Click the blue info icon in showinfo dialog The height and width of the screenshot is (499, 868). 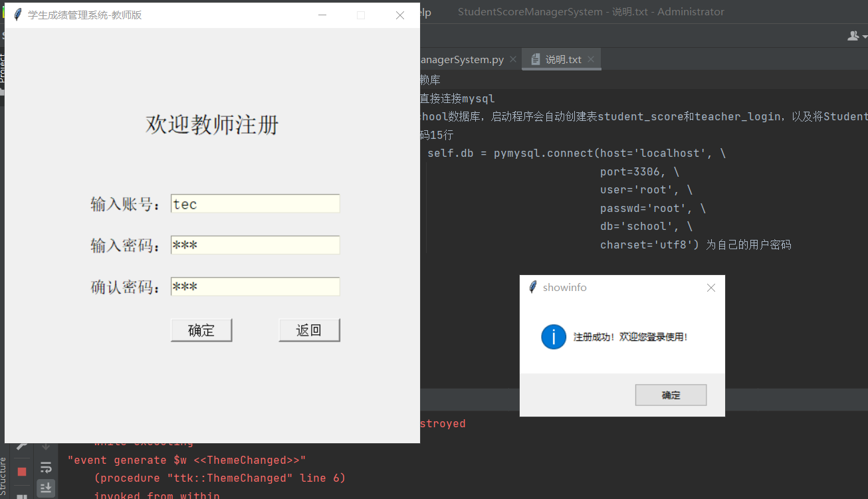pyautogui.click(x=554, y=337)
